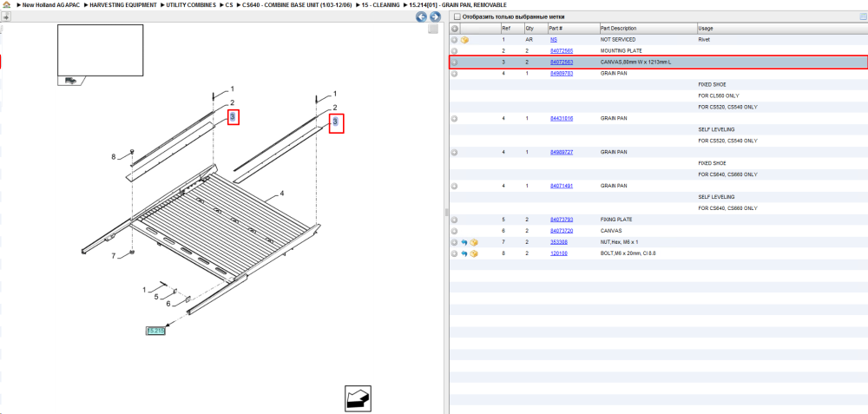Click the header plus circle icon in the table
The height and width of the screenshot is (414, 868).
[455, 29]
